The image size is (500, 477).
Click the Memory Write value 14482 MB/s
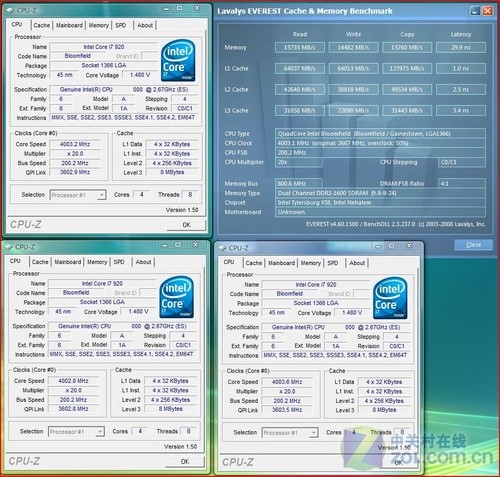coord(353,48)
